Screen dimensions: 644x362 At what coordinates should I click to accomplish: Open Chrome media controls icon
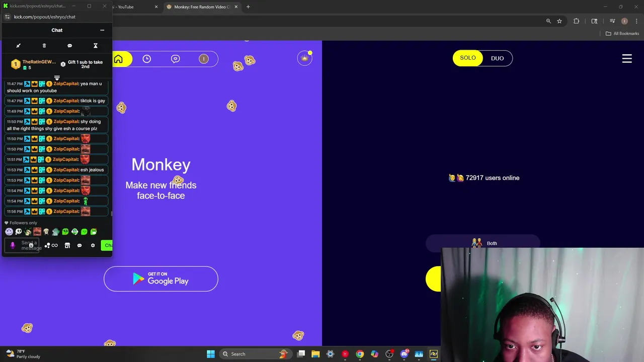(612, 21)
